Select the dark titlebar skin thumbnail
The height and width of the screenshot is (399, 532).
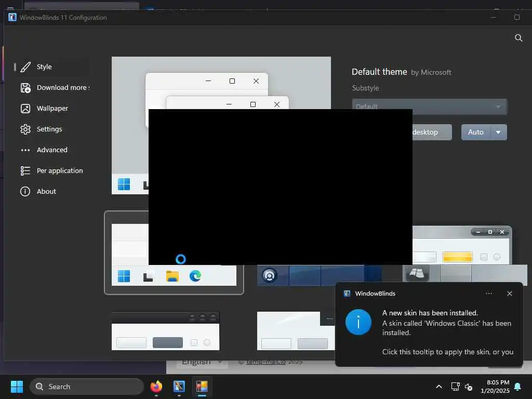point(166,331)
